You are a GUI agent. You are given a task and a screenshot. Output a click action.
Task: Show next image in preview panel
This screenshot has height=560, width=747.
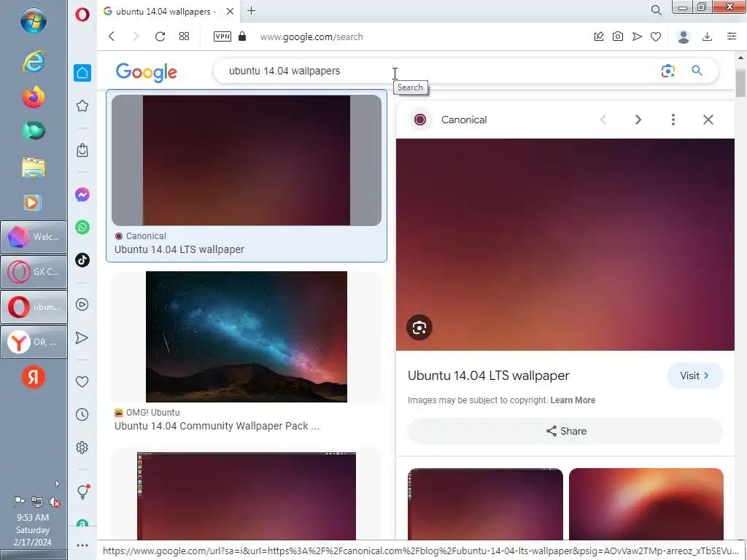pos(638,120)
